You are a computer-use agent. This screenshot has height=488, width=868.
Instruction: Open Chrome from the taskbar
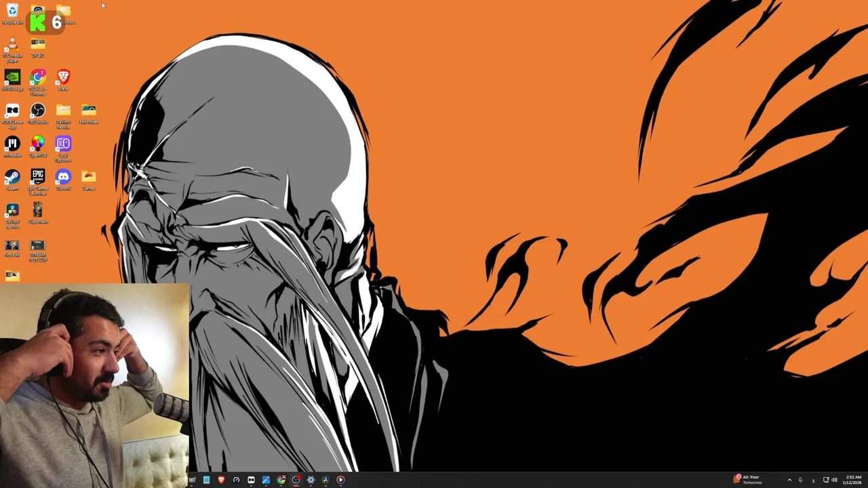click(281, 480)
